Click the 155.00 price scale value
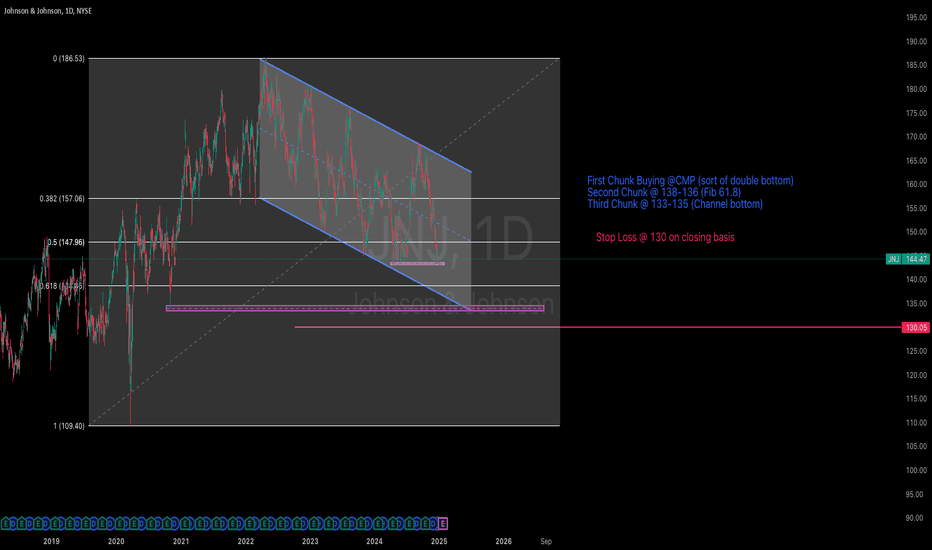The height and width of the screenshot is (550, 932). [x=916, y=208]
